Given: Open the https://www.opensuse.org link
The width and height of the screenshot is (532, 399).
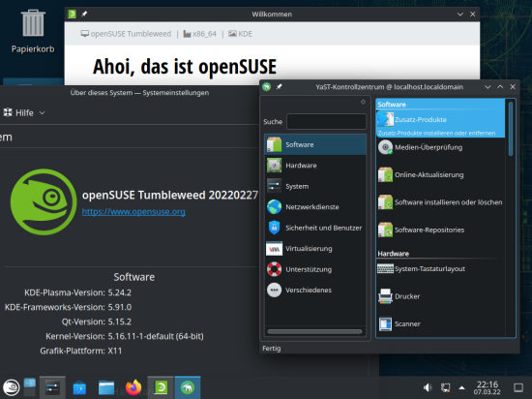Looking at the screenshot, I should [133, 212].
